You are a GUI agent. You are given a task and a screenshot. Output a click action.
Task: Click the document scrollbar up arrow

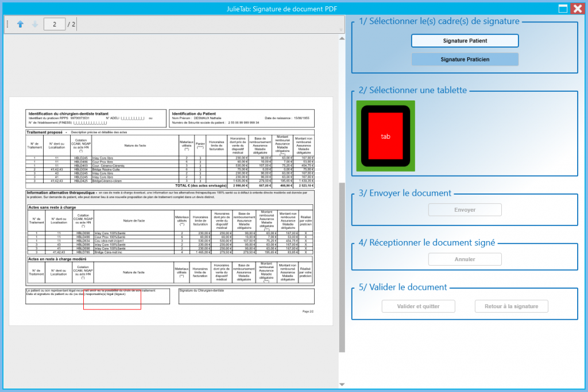coord(342,38)
